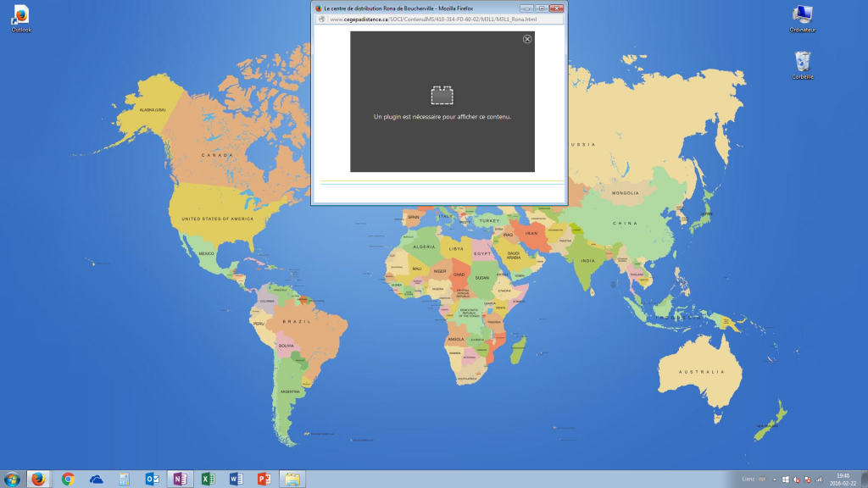Viewport: 868px width, 488px height.
Task: Click the Firefox window title text
Action: [x=398, y=8]
